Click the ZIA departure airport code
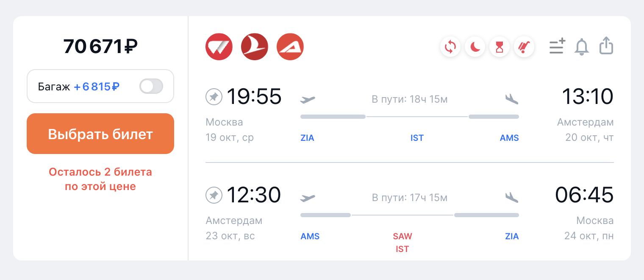 click(x=307, y=138)
